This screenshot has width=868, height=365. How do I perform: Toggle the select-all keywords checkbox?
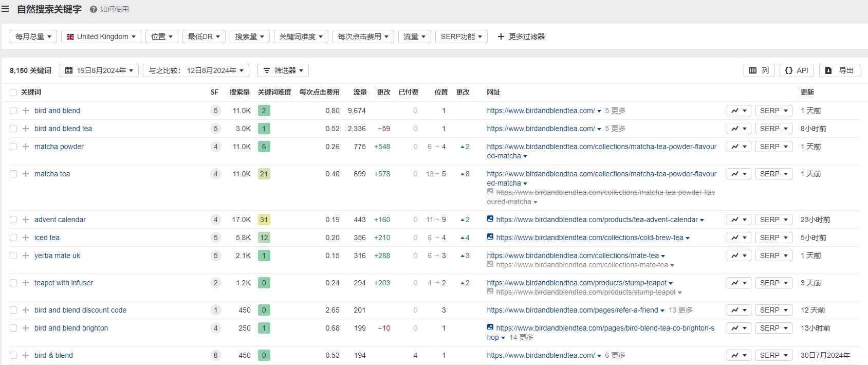(13, 93)
